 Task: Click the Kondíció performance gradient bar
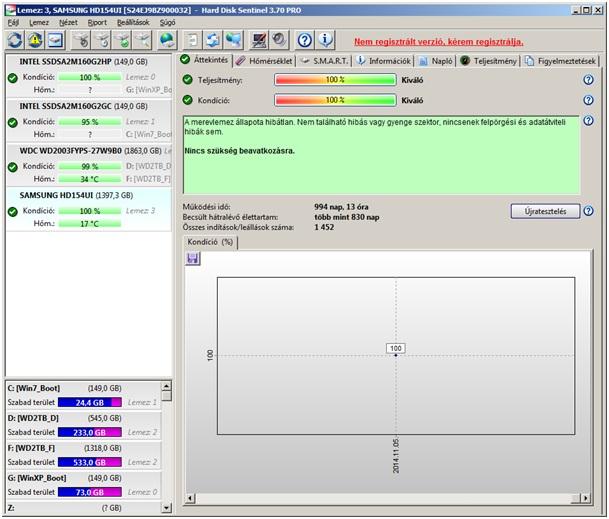334,100
